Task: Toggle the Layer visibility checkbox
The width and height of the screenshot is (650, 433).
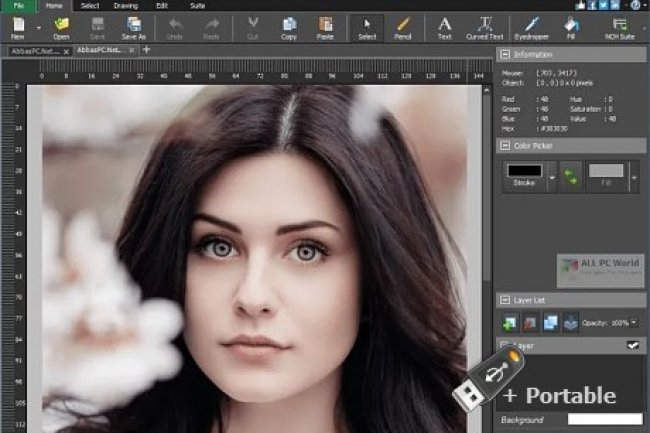Action: [632, 346]
